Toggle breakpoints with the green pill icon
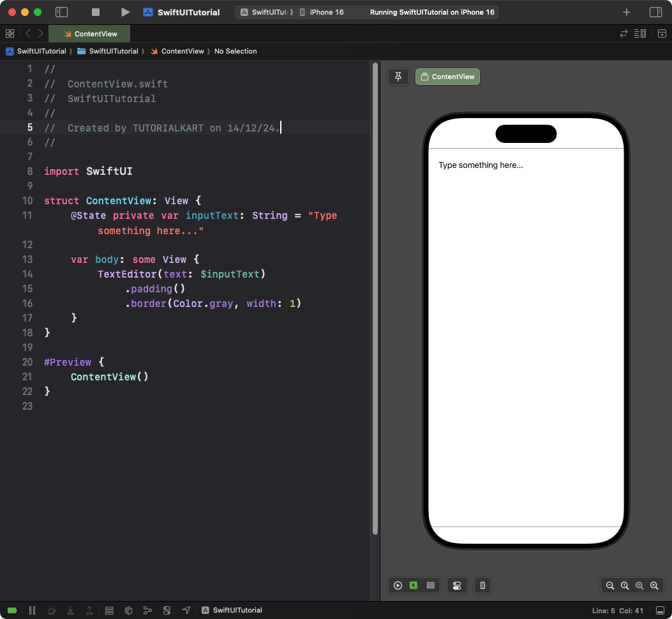Viewport: 672px width, 619px height. pyautogui.click(x=13, y=610)
